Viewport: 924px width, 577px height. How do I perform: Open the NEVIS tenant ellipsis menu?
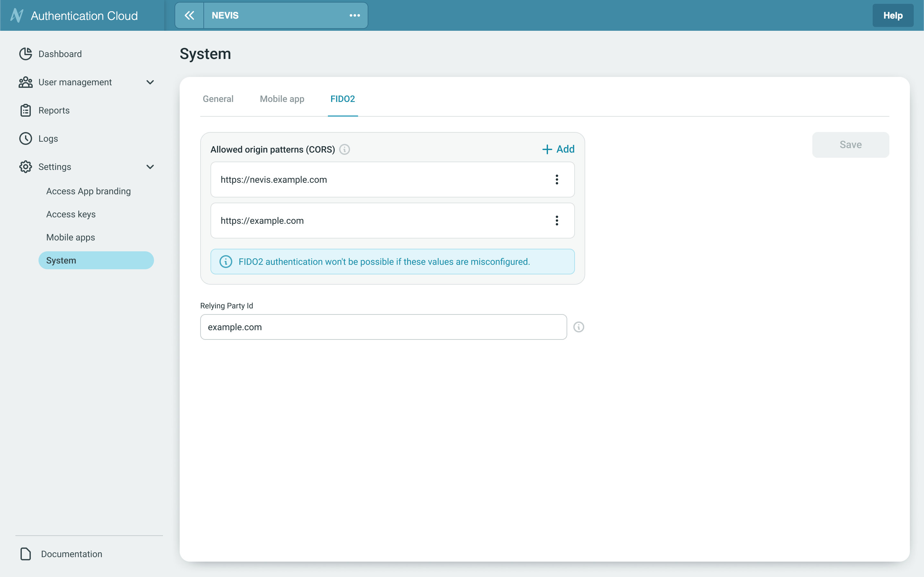pyautogui.click(x=354, y=15)
